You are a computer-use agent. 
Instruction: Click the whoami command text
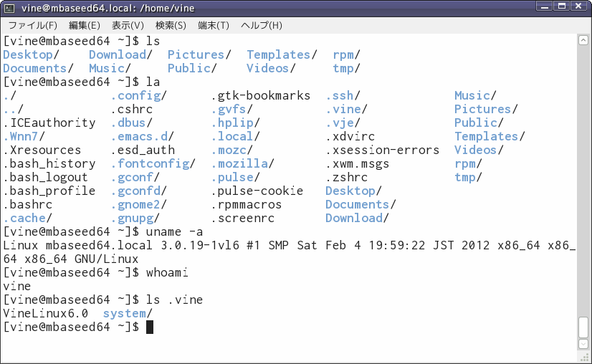[x=167, y=272]
